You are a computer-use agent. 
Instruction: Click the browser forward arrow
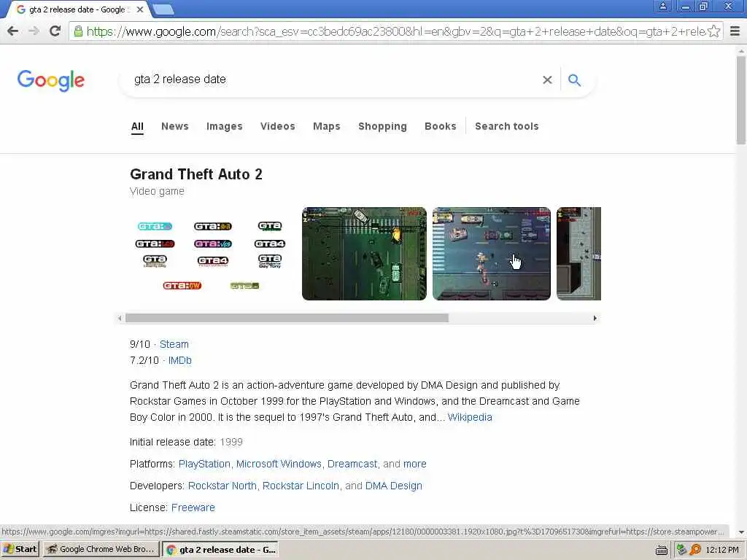pyautogui.click(x=34, y=31)
